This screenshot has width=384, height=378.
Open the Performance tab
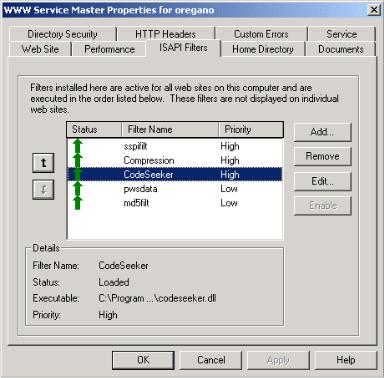(x=109, y=49)
